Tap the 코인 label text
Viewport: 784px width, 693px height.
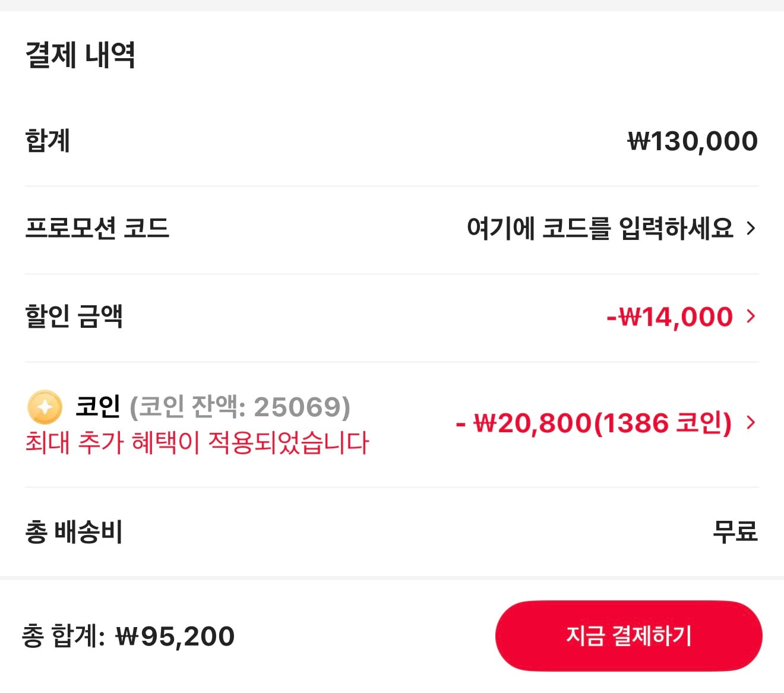[x=98, y=407]
